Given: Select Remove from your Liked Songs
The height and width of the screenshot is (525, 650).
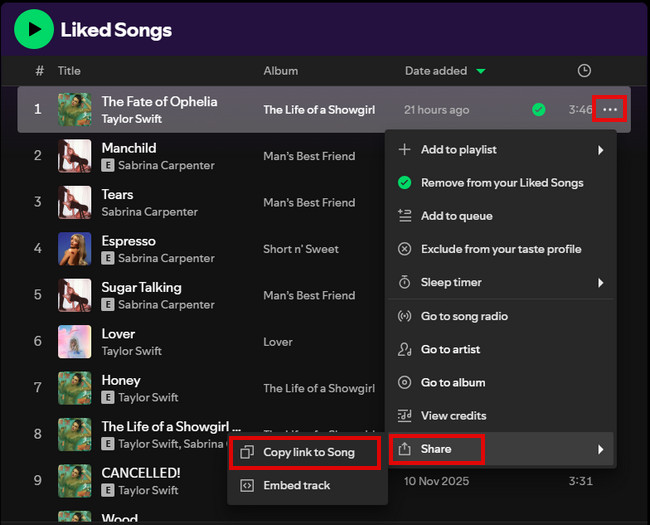Looking at the screenshot, I should pos(501,183).
